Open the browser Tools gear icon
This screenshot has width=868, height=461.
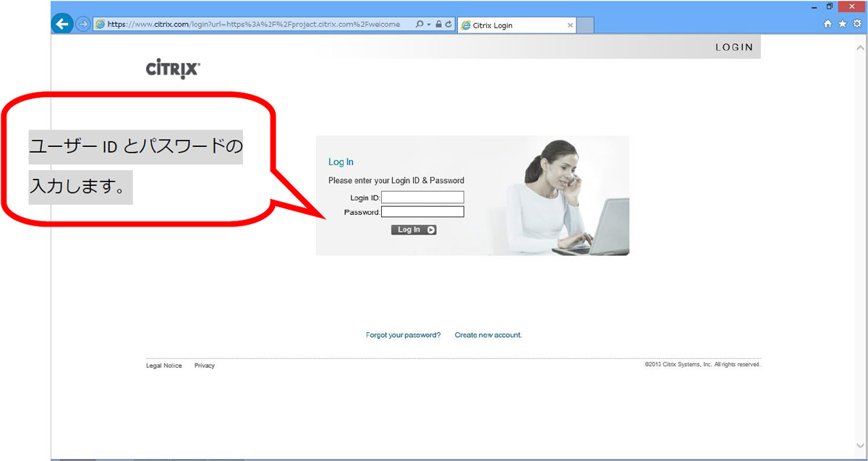click(x=857, y=24)
